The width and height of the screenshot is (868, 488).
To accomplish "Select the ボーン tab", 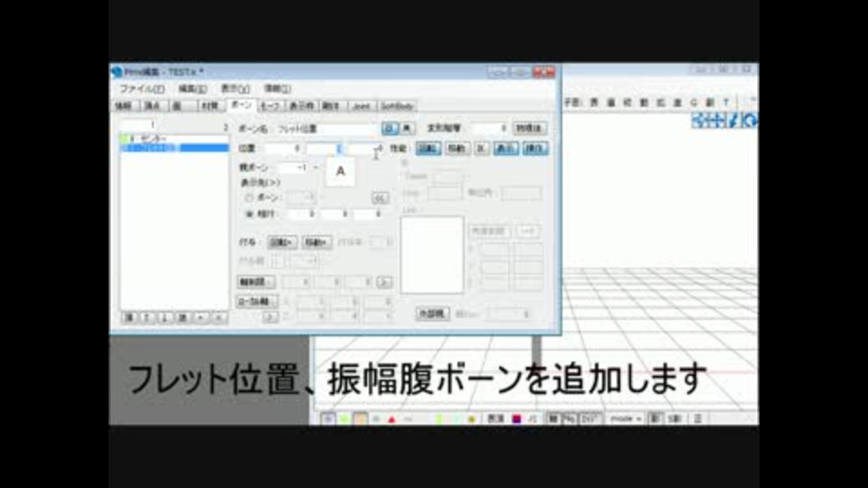I will 241,105.
